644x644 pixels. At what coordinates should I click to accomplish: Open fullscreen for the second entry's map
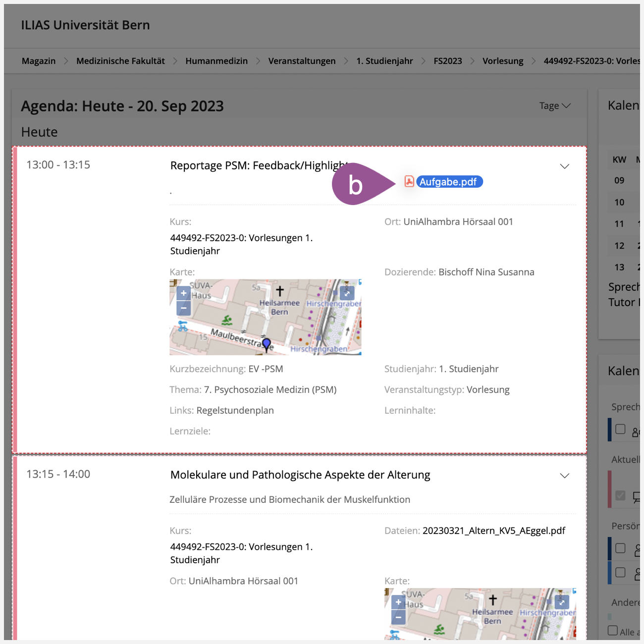pyautogui.click(x=562, y=602)
